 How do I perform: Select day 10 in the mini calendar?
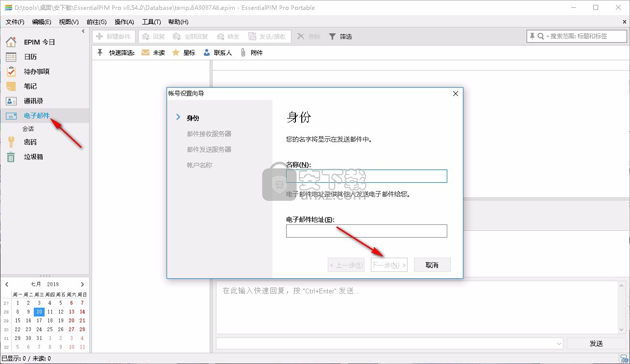(39, 312)
